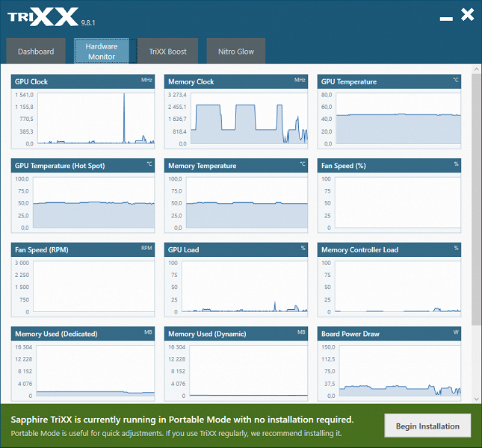The height and width of the screenshot is (448, 482).
Task: Open the Dashboard tab
Action: tap(36, 51)
